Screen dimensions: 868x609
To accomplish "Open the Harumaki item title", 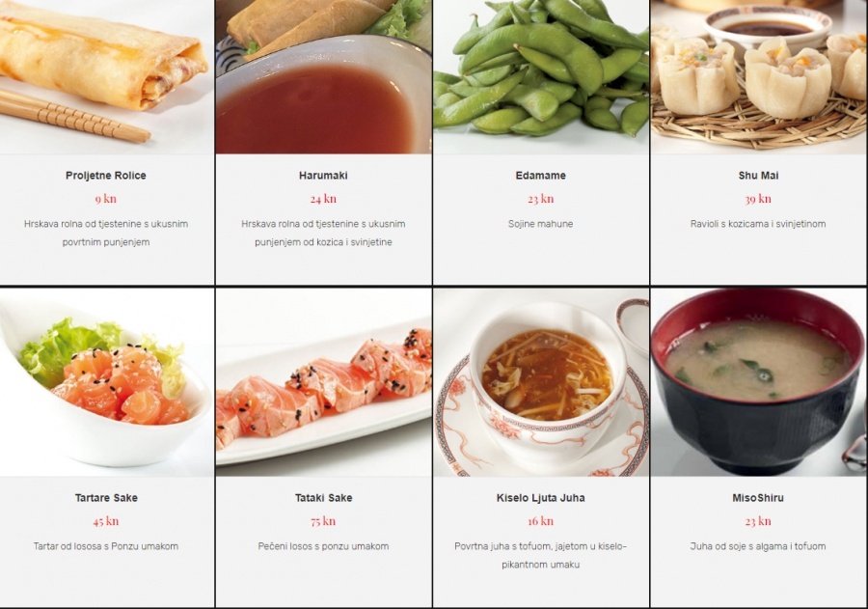I will pyautogui.click(x=323, y=176).
